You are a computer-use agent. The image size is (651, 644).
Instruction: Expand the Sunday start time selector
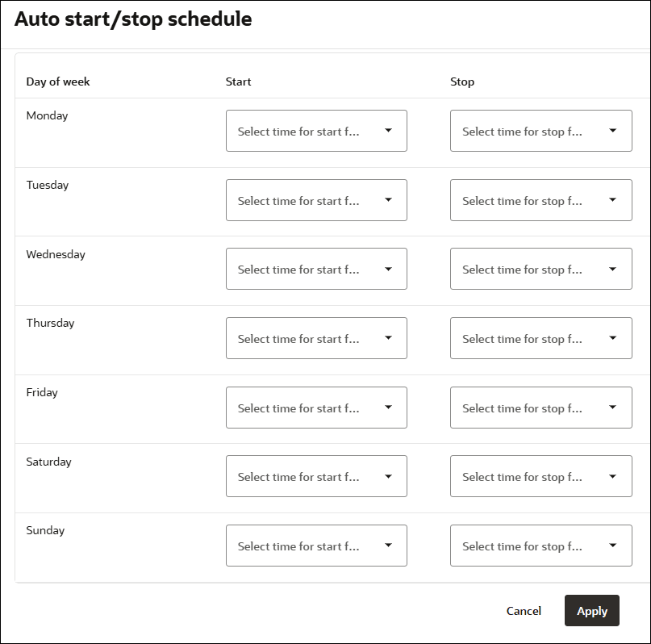316,546
